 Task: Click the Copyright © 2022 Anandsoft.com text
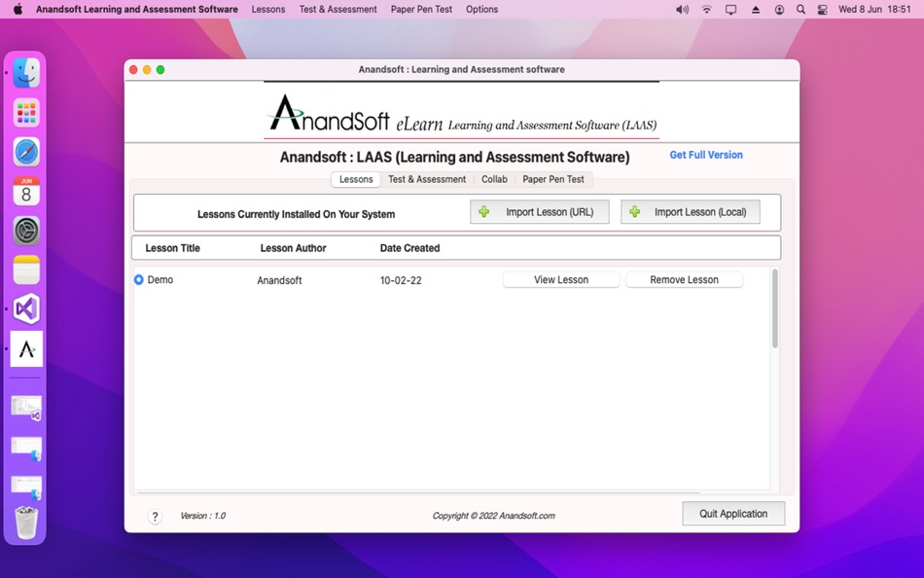493,516
